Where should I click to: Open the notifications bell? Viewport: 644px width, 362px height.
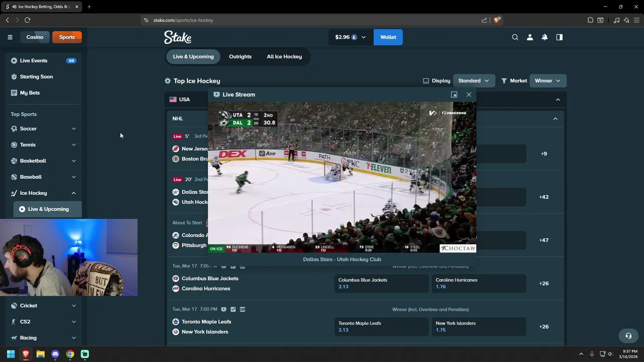[x=544, y=37]
